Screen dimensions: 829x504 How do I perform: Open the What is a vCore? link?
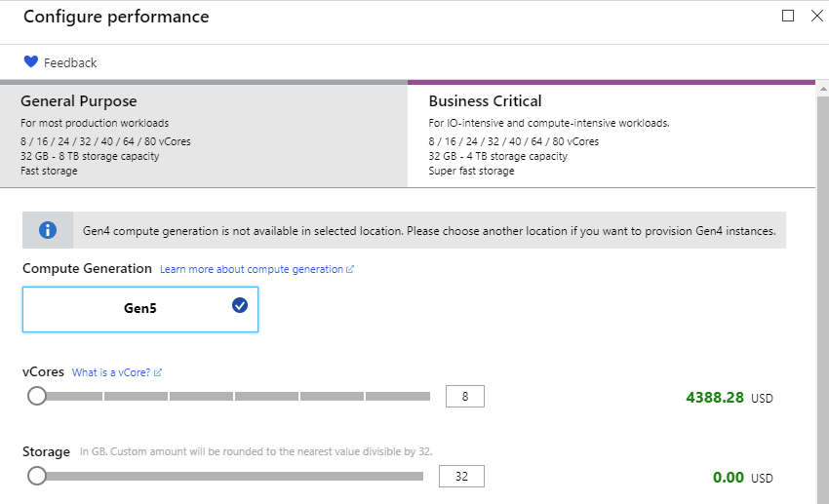tap(111, 372)
